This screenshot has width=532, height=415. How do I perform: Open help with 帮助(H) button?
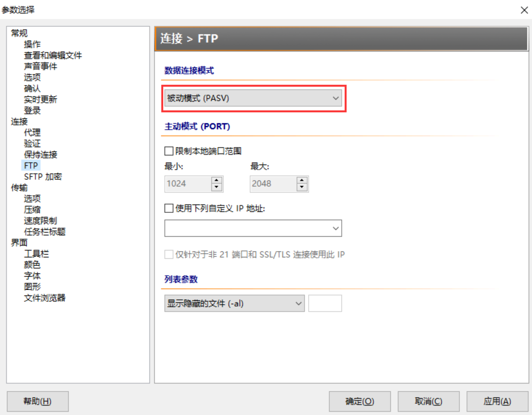tap(38, 401)
